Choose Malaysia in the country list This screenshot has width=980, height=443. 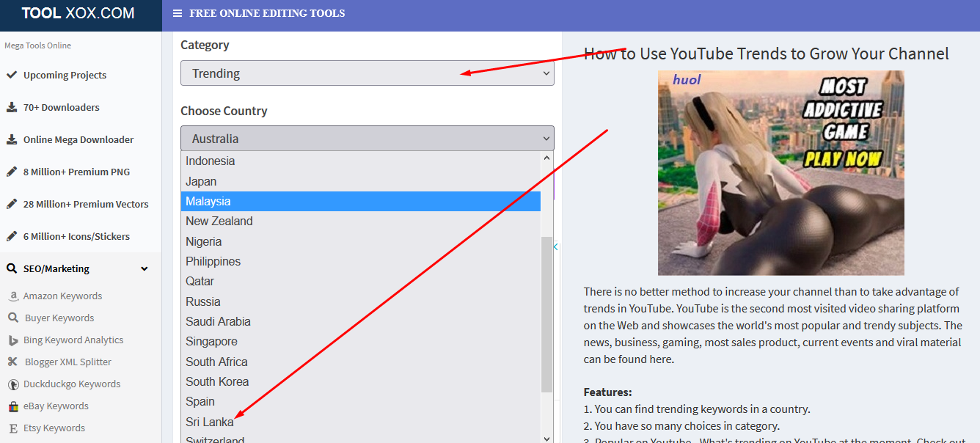pos(361,201)
